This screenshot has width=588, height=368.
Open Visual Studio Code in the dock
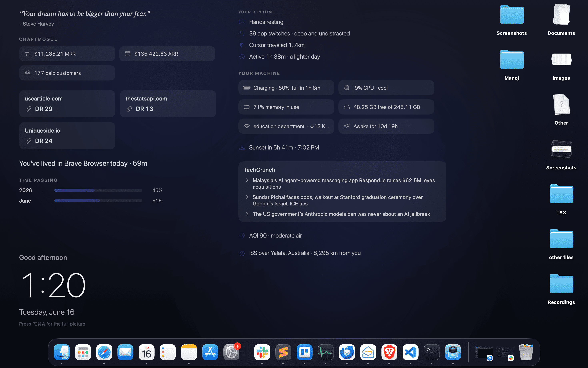click(410, 352)
